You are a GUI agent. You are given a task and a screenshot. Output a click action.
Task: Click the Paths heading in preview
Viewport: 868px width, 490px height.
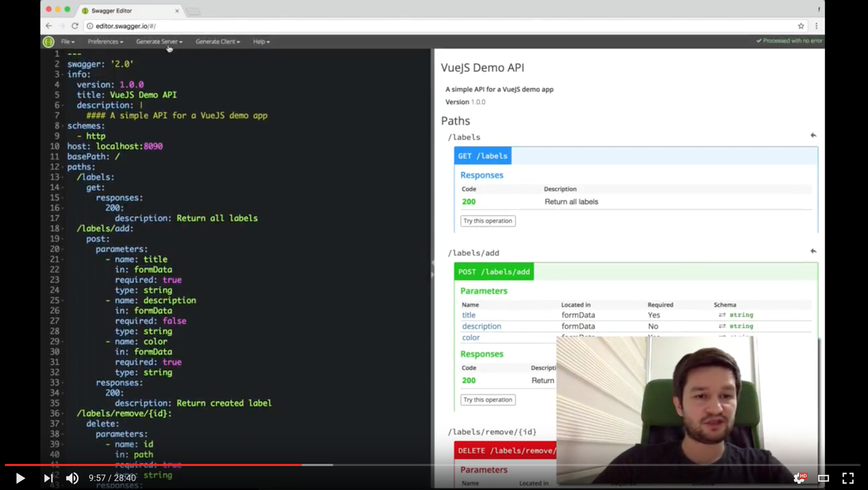tap(455, 121)
